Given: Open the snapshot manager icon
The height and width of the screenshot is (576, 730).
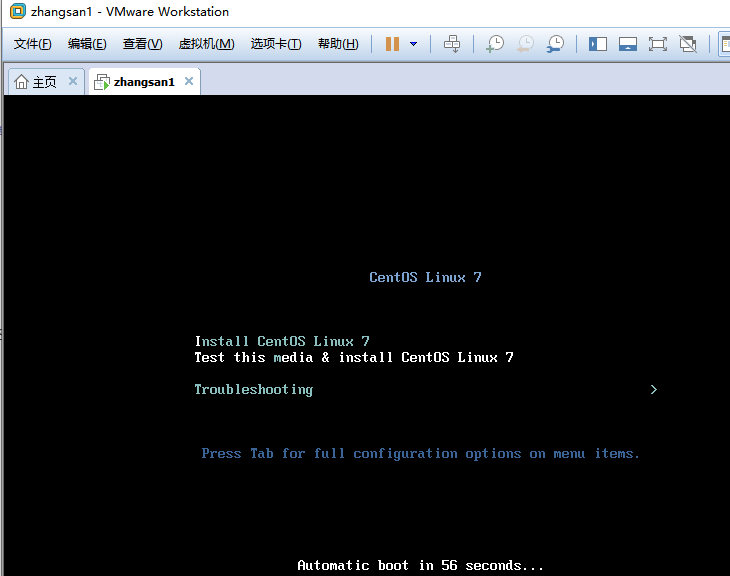Looking at the screenshot, I should click(x=555, y=44).
